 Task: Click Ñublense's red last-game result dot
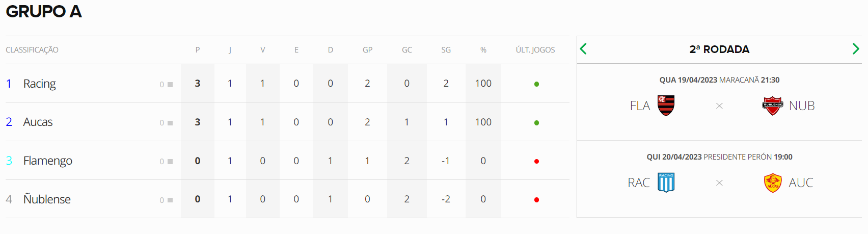tap(536, 200)
